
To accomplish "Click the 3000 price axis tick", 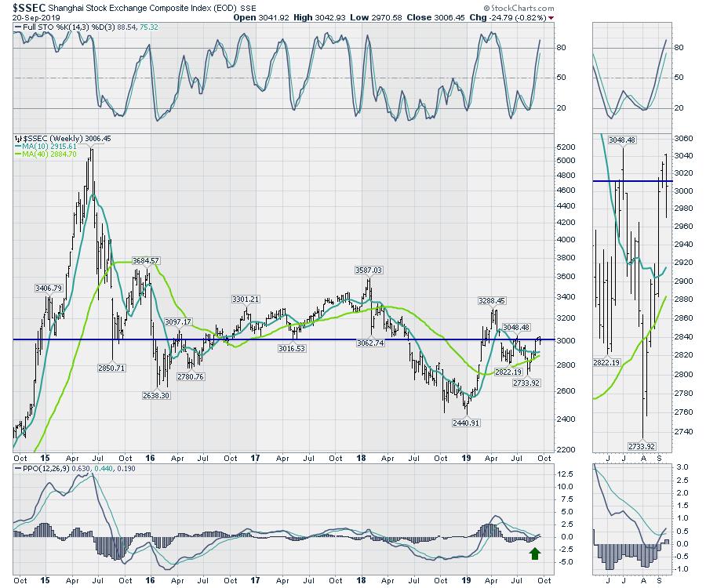I will tap(566, 340).
